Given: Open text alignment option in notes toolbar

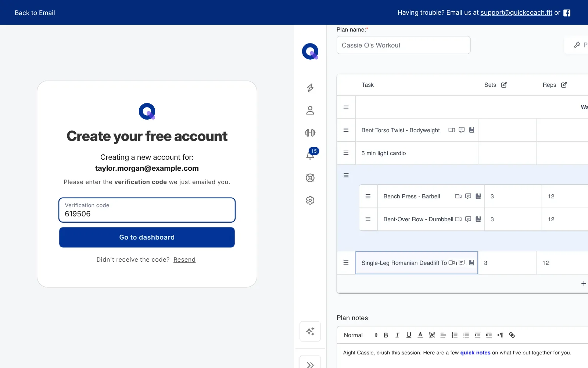Looking at the screenshot, I should pos(443,335).
